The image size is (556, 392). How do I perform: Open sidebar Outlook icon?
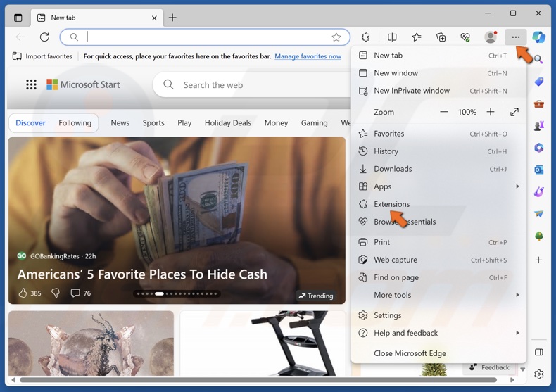(538, 170)
